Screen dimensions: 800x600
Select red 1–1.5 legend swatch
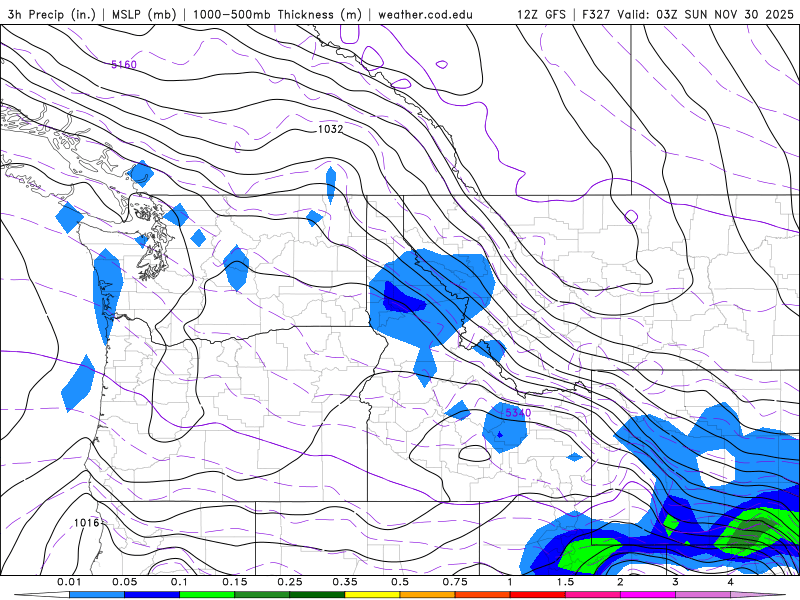(538, 595)
